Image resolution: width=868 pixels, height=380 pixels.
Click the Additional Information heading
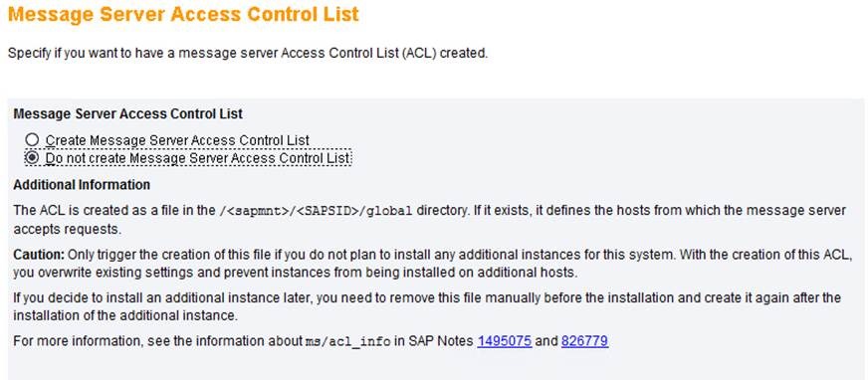(x=82, y=185)
